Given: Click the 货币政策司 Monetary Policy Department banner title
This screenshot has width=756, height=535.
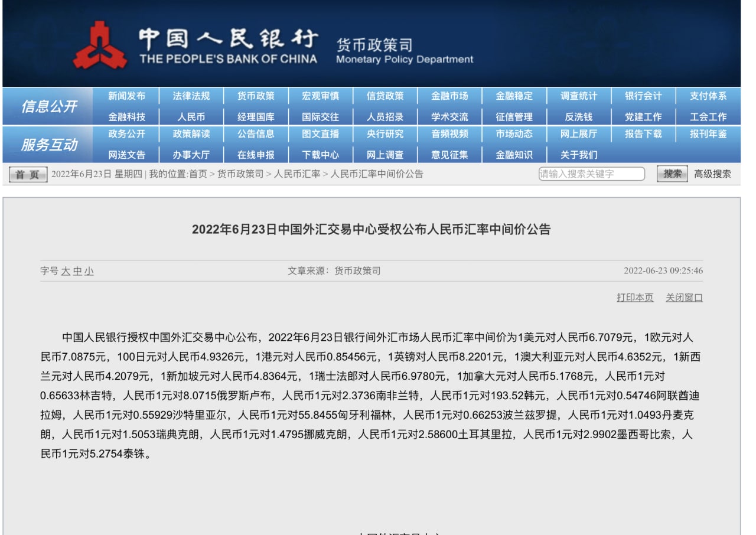Looking at the screenshot, I should [x=405, y=51].
